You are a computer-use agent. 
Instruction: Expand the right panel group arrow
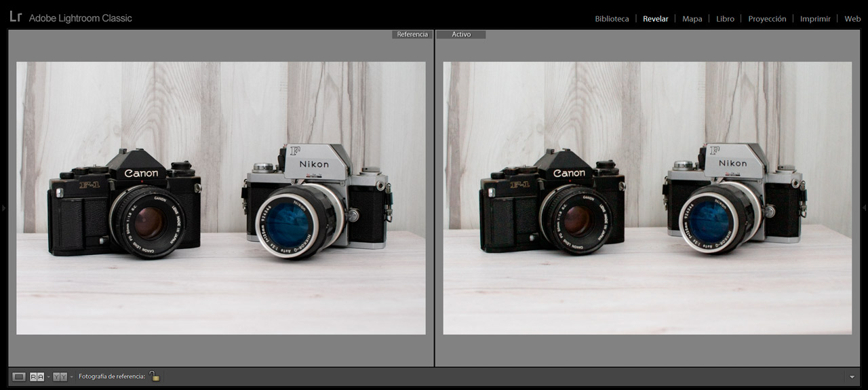coord(865,208)
